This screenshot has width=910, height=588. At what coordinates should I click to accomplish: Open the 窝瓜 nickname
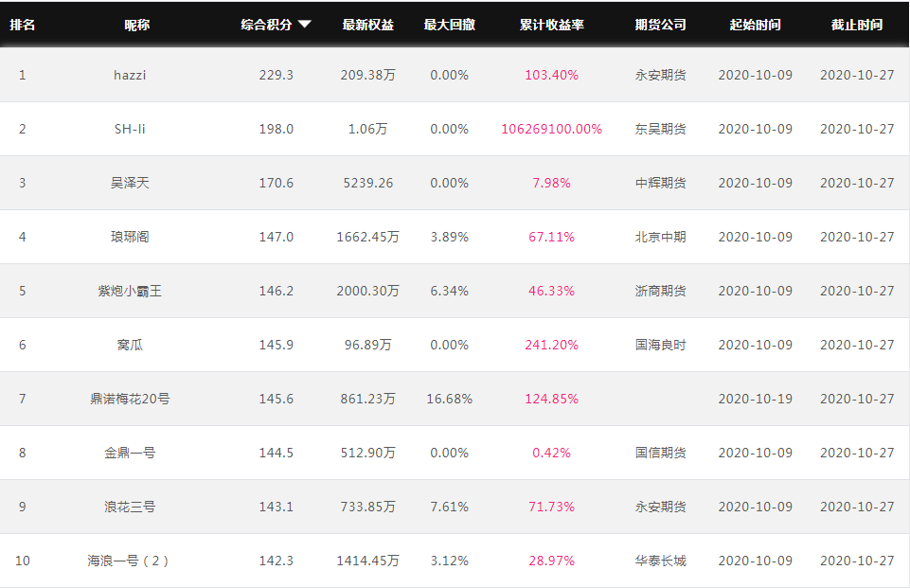[x=130, y=345]
